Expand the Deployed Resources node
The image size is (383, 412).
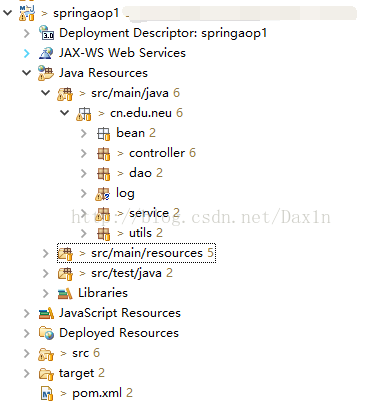(x=27, y=333)
